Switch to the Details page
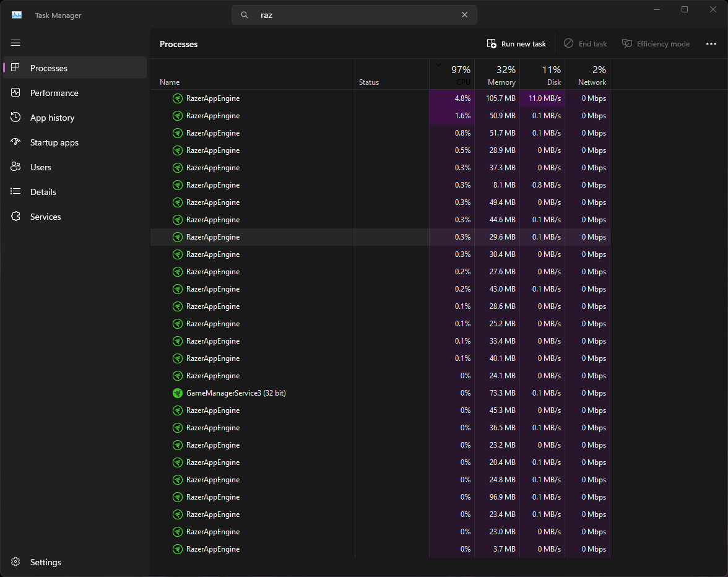The image size is (728, 577). [x=75, y=192]
